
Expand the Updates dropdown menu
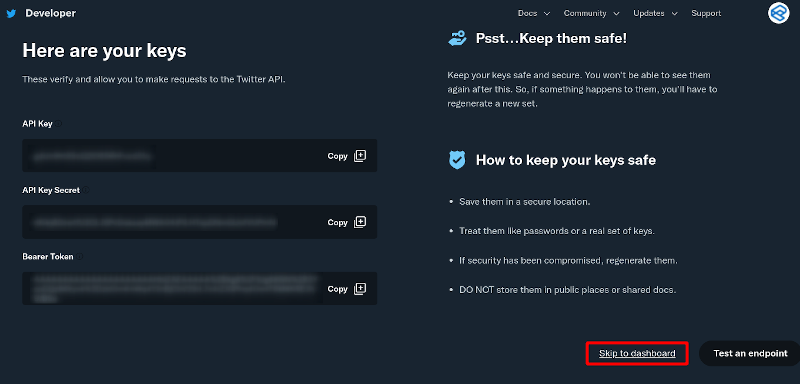[x=655, y=13]
